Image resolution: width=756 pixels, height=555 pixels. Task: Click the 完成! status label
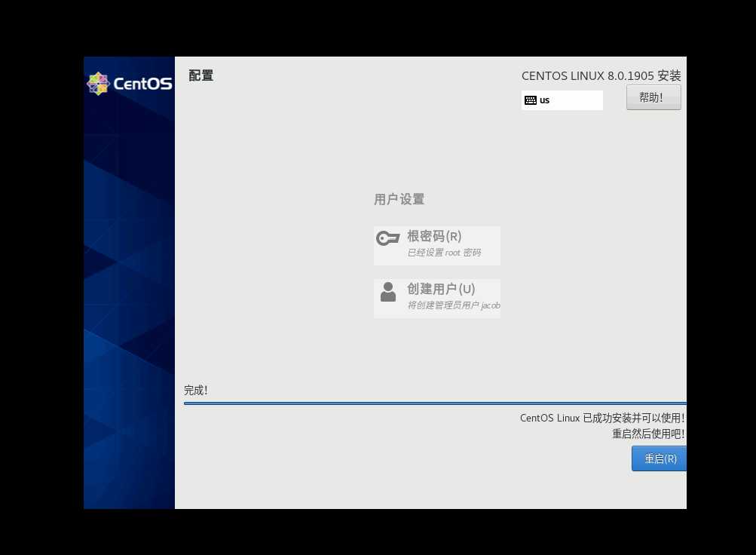pyautogui.click(x=195, y=390)
